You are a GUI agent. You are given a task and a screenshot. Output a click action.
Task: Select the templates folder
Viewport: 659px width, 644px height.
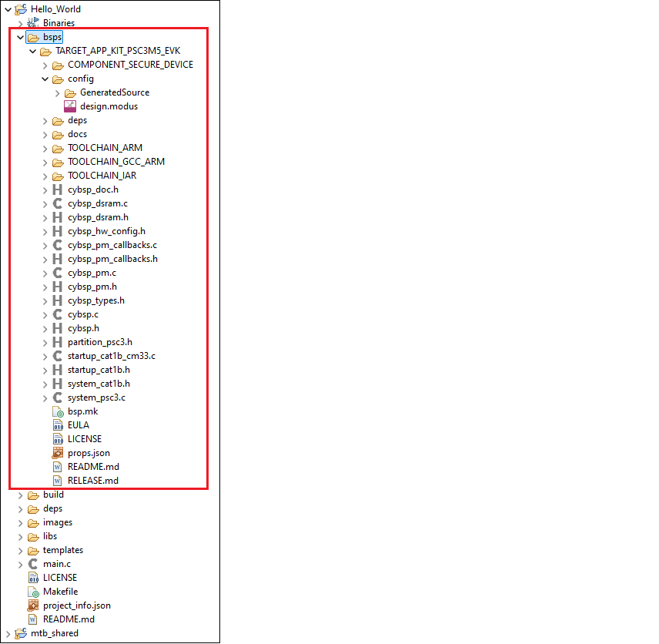(x=62, y=550)
